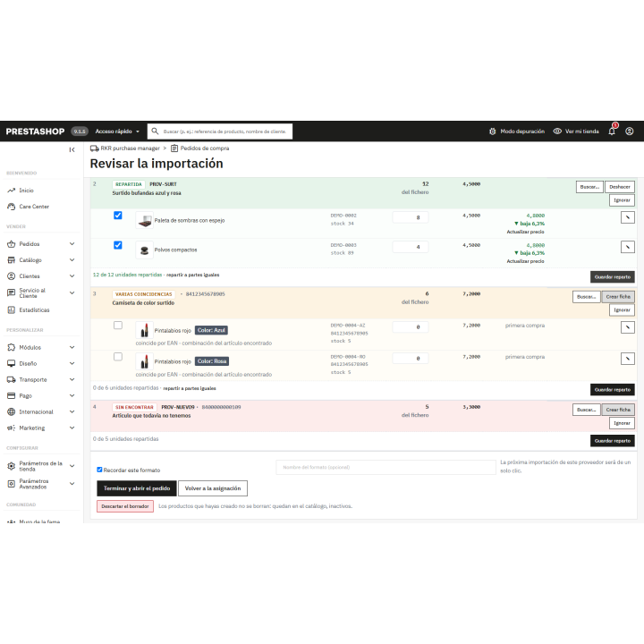Click the Paleta de sombras product thumbnail
This screenshot has height=644, width=644.
tap(144, 220)
